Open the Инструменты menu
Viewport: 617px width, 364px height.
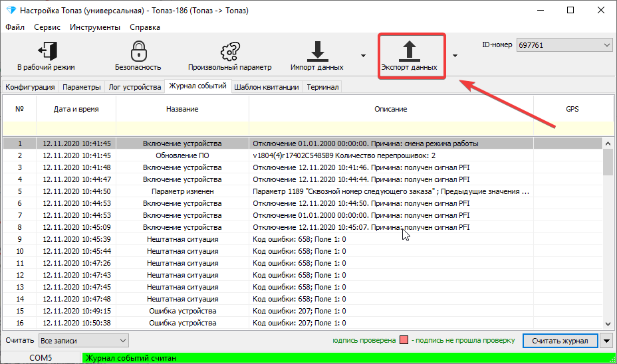coord(95,27)
